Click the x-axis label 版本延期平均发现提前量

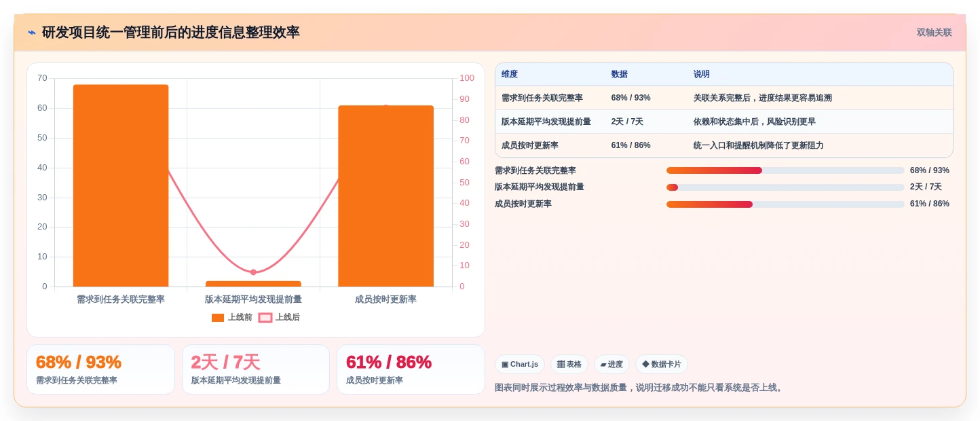coord(253,299)
